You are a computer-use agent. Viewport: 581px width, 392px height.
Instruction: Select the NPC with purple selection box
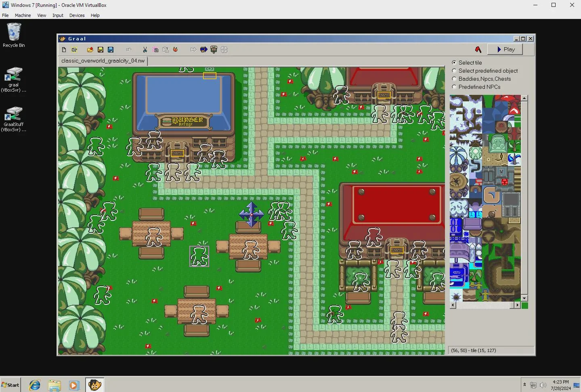199,256
